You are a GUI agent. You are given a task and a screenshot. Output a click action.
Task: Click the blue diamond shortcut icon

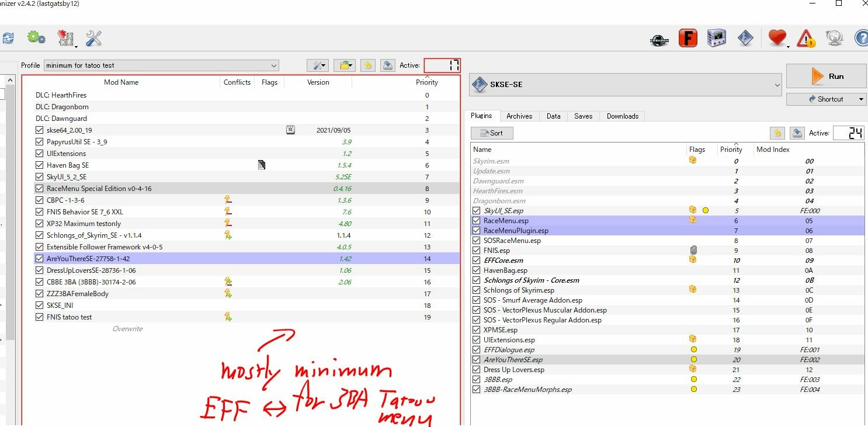tap(745, 39)
